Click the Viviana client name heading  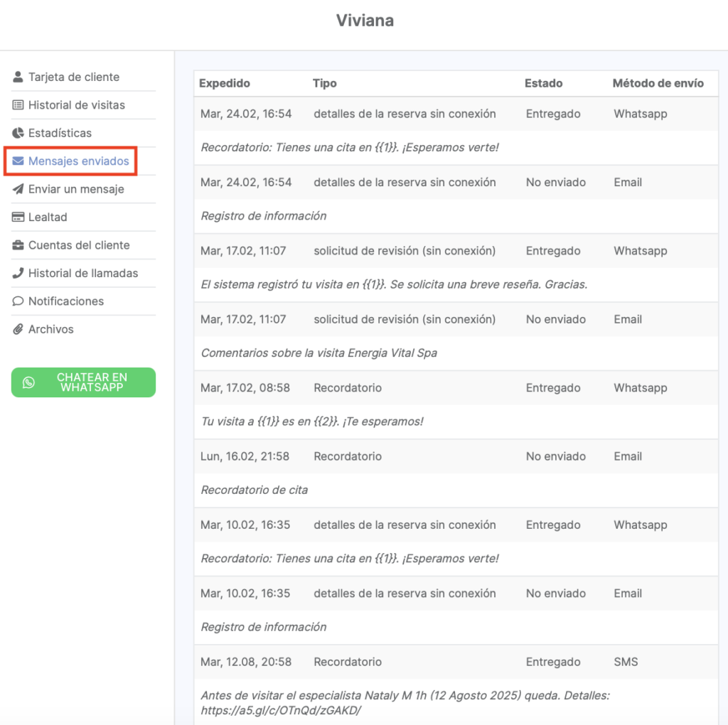[x=365, y=21]
